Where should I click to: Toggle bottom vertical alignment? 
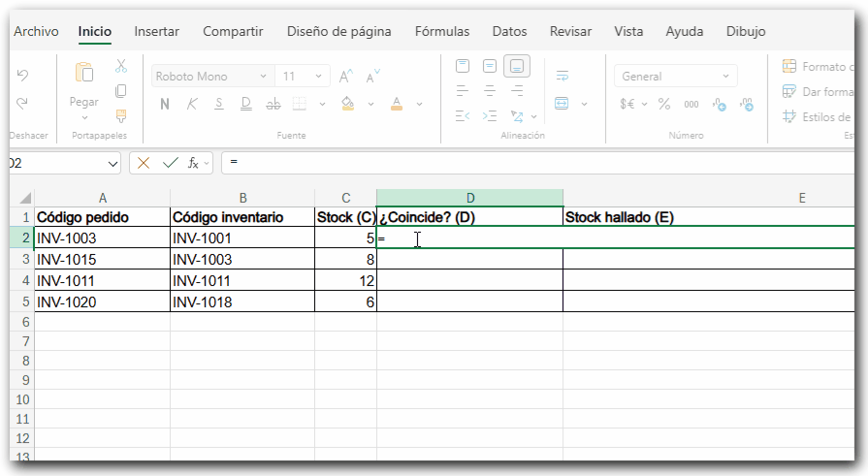click(x=517, y=67)
